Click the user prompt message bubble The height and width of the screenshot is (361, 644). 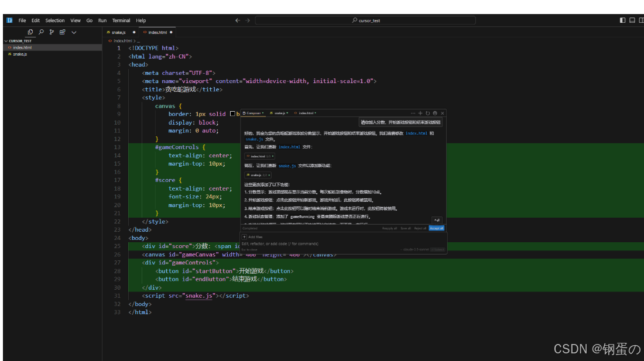point(400,122)
